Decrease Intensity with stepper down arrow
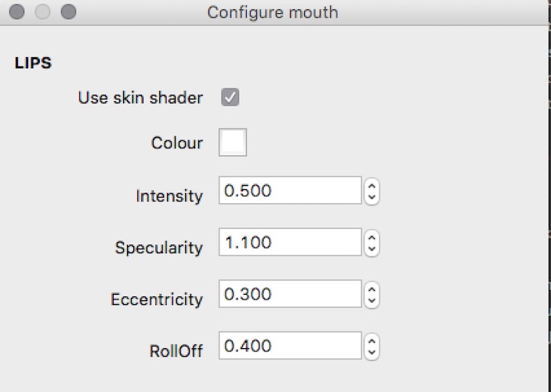The height and width of the screenshot is (392, 551). click(x=372, y=197)
